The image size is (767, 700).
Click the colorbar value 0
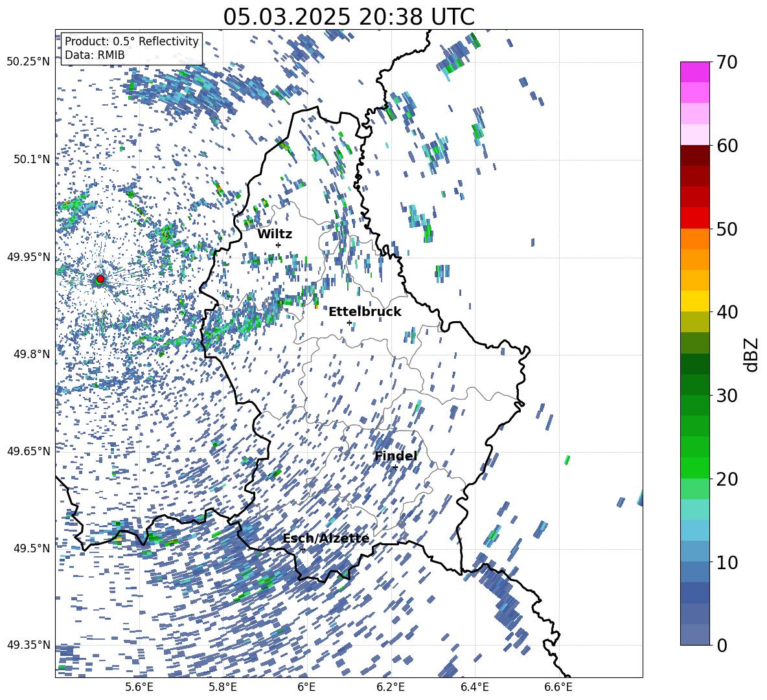pyautogui.click(x=722, y=645)
